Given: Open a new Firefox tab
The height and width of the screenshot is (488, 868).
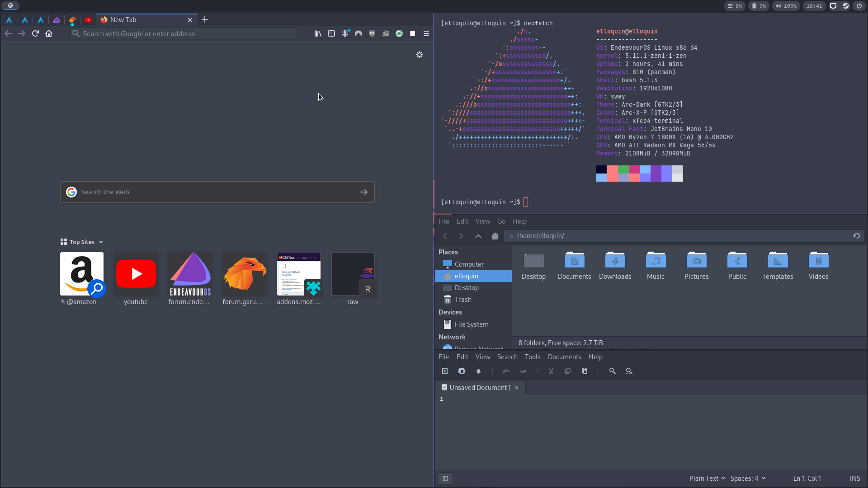Looking at the screenshot, I should pos(205,19).
